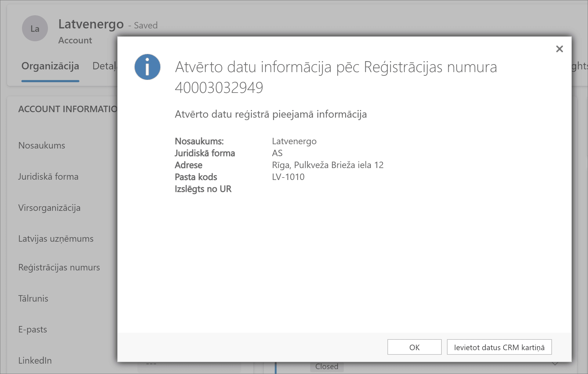Click the Reģistrācijas numurs field label
This screenshot has height=374, width=588.
59,267
